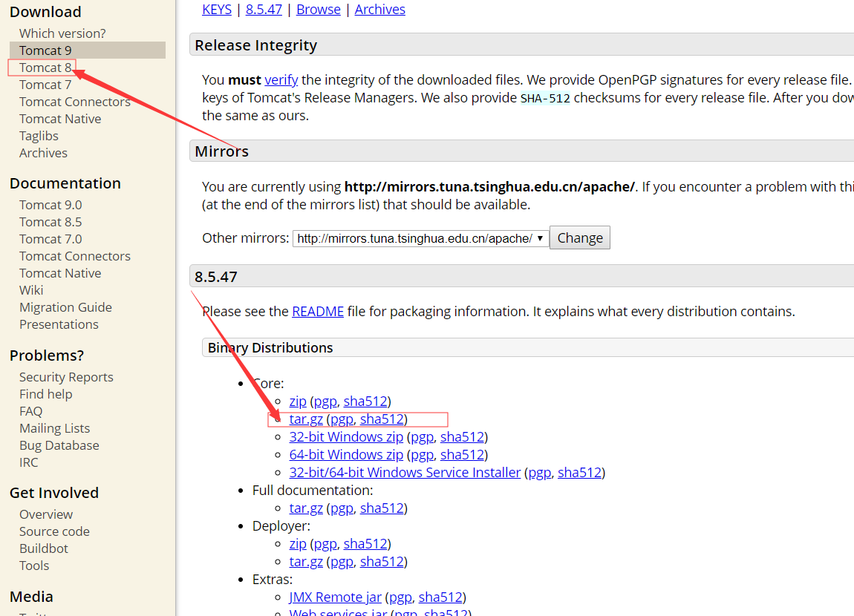The height and width of the screenshot is (616, 854).
Task: Open sha512 for Windows Service Installer
Action: click(x=579, y=472)
